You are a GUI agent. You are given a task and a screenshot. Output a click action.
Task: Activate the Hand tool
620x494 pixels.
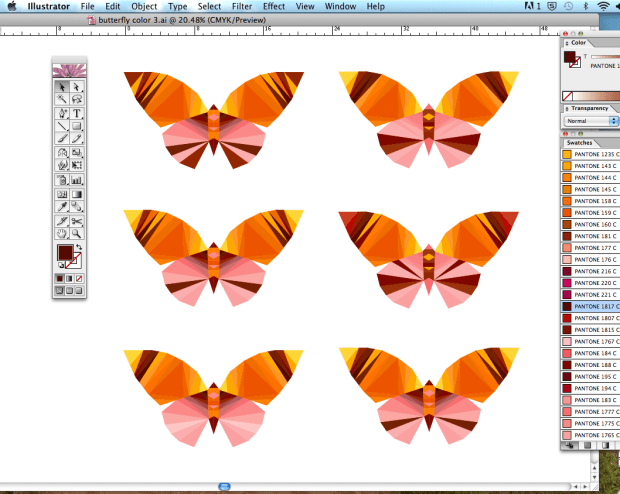pyautogui.click(x=61, y=233)
